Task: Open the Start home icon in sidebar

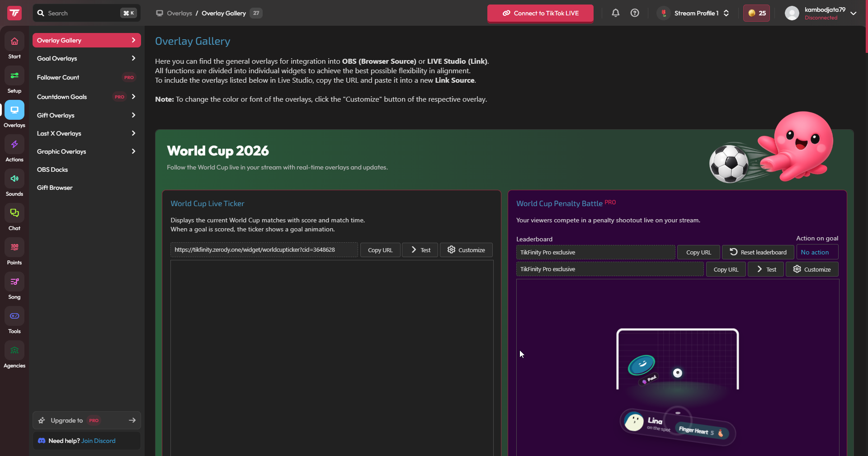Action: pos(14,42)
